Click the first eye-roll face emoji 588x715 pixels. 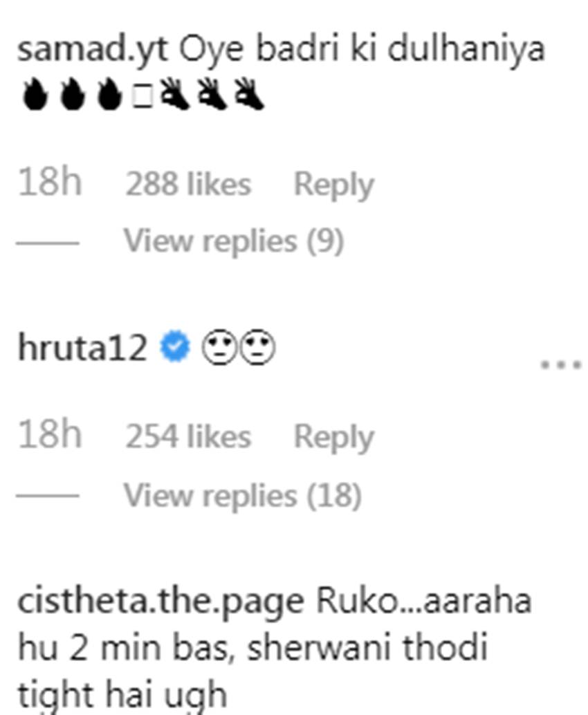click(219, 347)
